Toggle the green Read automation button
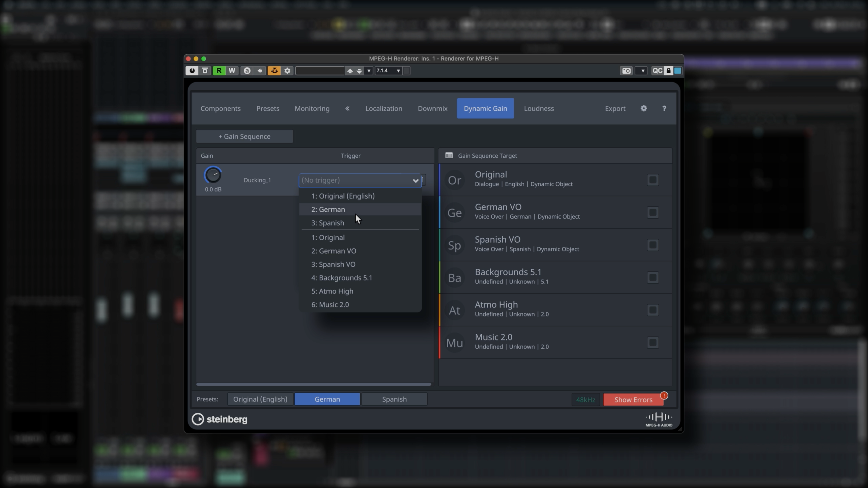Viewport: 868px width, 488px height. (219, 71)
